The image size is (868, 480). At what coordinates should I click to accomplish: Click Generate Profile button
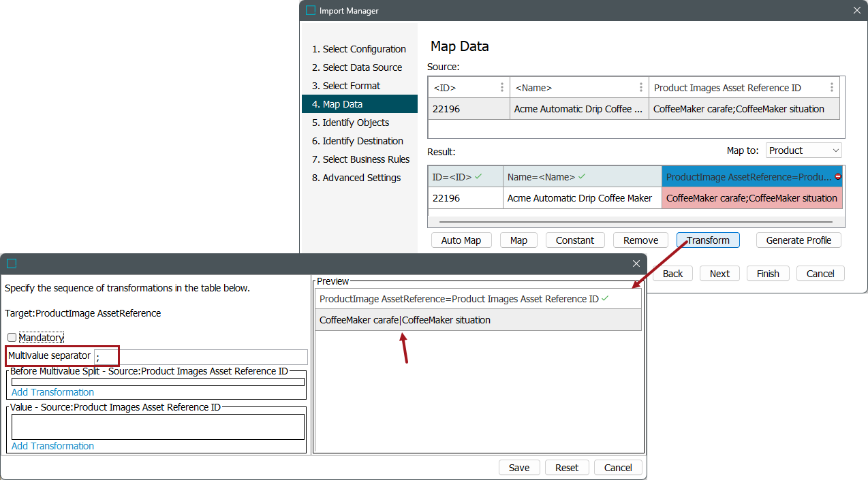(798, 240)
